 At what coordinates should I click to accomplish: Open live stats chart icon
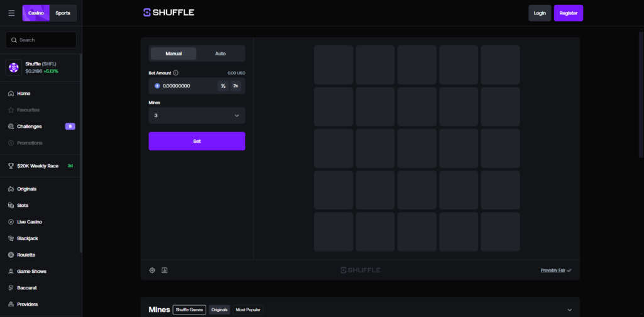click(x=165, y=270)
